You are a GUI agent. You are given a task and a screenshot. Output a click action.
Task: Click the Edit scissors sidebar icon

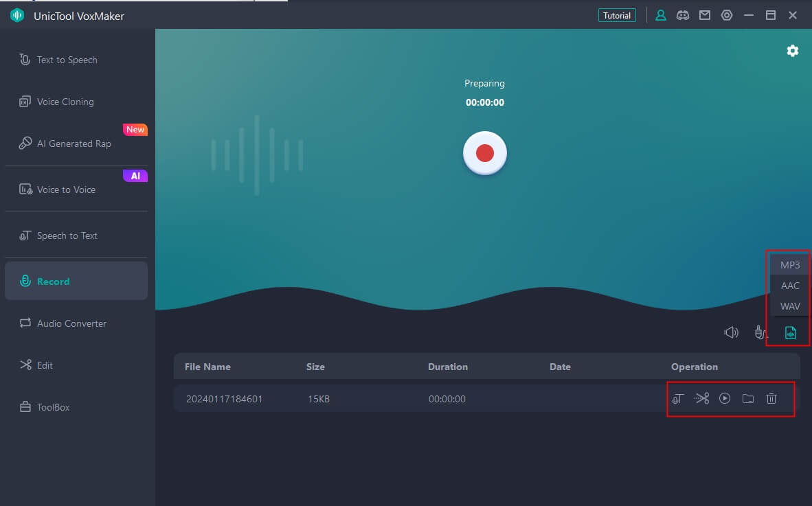[25, 365]
